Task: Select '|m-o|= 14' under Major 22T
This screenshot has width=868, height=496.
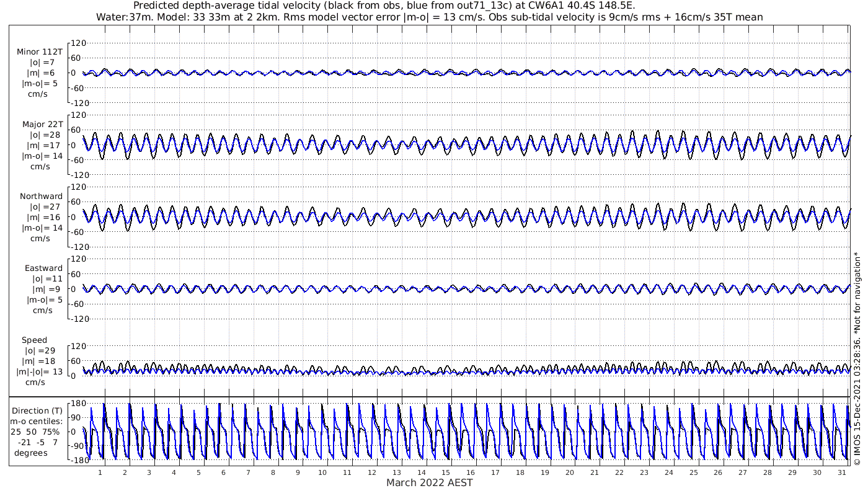Action: click(x=42, y=156)
